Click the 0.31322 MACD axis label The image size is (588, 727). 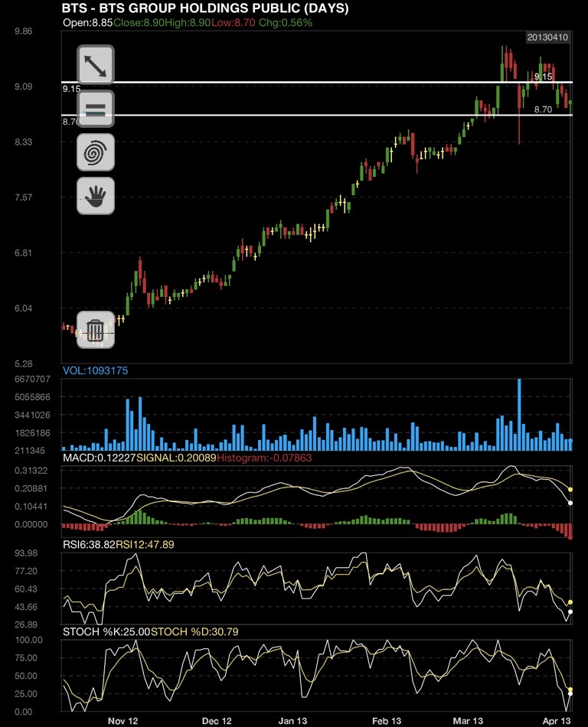(31, 471)
